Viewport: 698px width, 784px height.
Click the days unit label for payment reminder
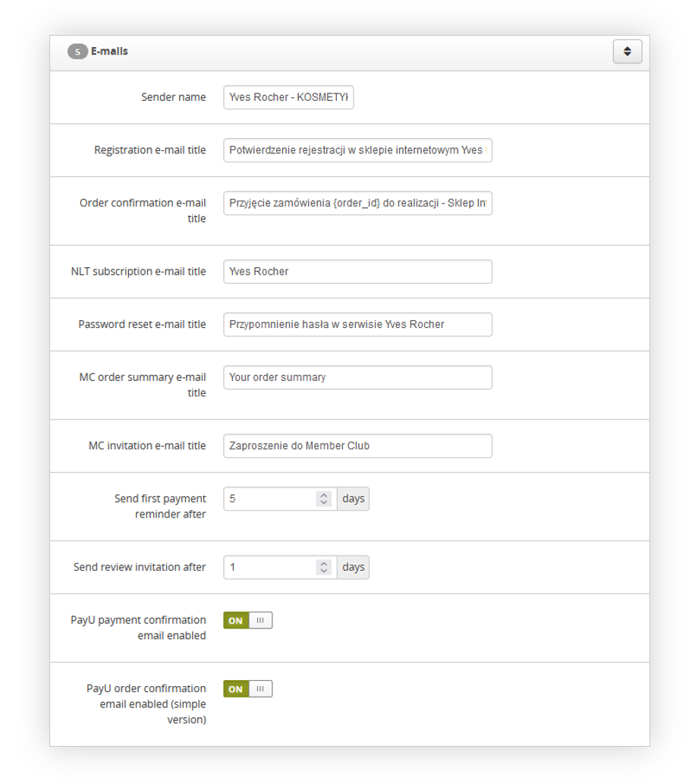(353, 499)
